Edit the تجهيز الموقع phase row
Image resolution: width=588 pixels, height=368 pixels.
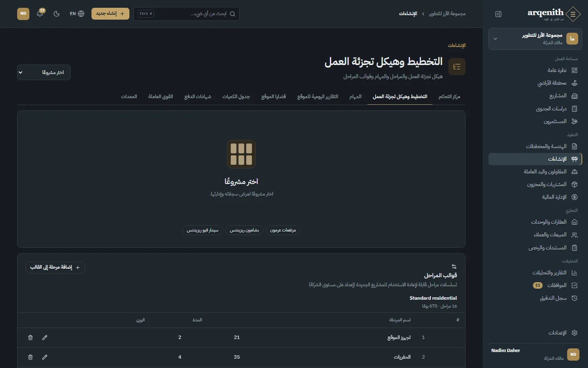pyautogui.click(x=45, y=338)
